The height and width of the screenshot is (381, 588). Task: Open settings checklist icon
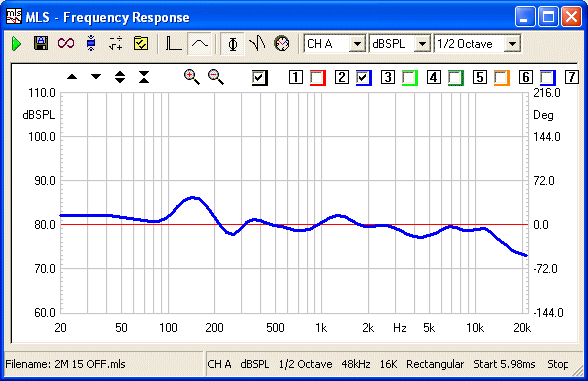[141, 44]
